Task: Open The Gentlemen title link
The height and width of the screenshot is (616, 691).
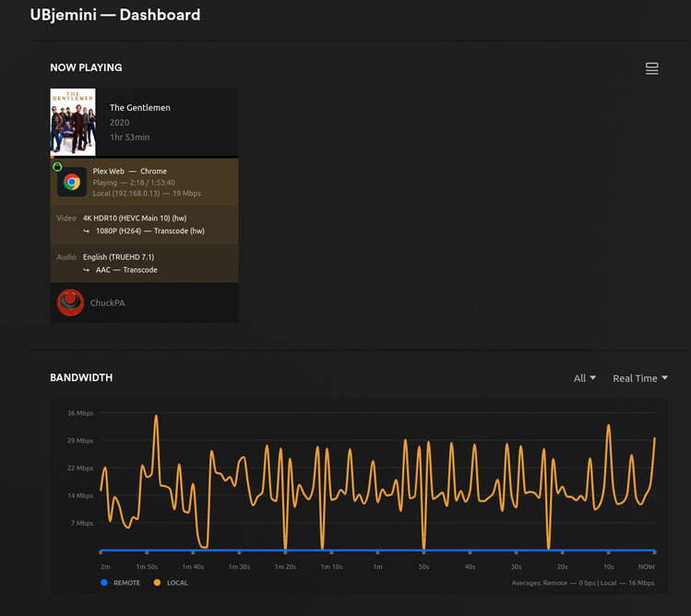Action: [139, 108]
